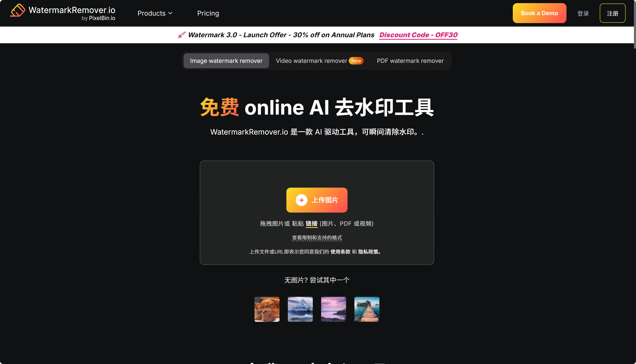Click the page vertical scrollbar

tap(635, 24)
